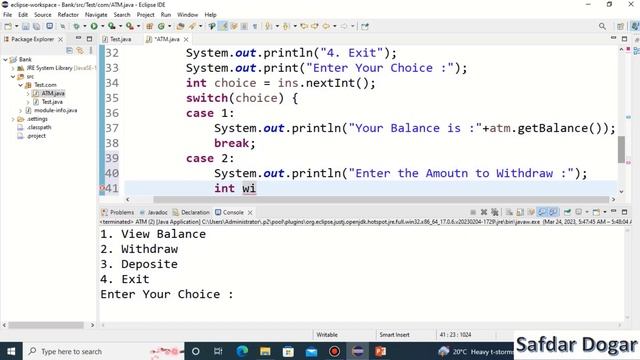
Task: Open the Run button dropdown arrow
Action: coord(102,26)
